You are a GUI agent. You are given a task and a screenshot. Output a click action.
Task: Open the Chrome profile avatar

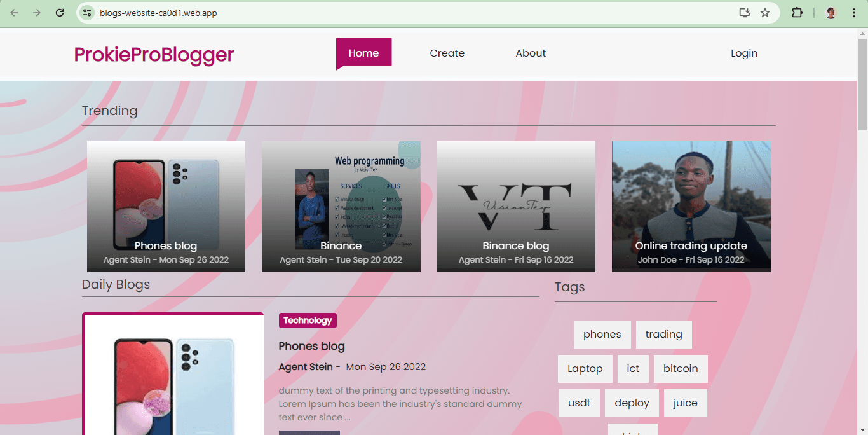[831, 13]
